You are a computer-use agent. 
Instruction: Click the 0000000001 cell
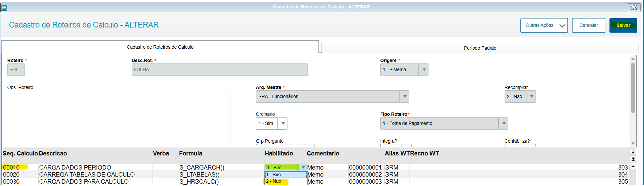(366, 167)
